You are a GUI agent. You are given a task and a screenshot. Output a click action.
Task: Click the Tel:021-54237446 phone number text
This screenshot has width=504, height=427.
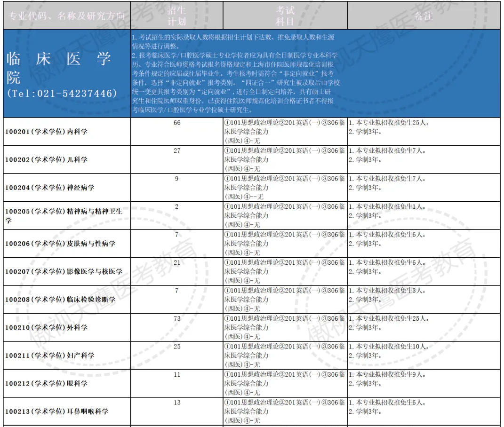[x=62, y=93]
